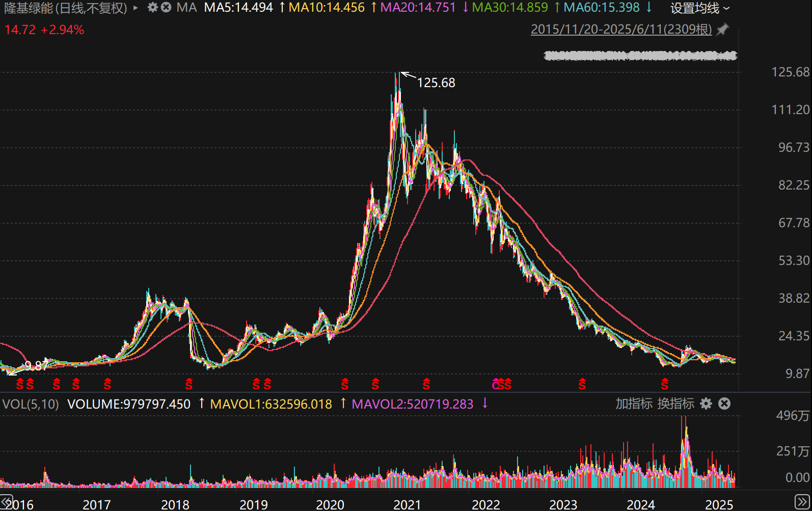Screen dimensions: 812x511
Task: Select the MA20 moving average label
Action: tap(418, 8)
